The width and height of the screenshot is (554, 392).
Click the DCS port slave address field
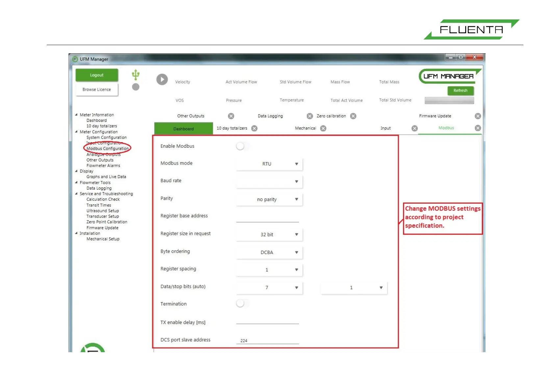[x=267, y=340]
